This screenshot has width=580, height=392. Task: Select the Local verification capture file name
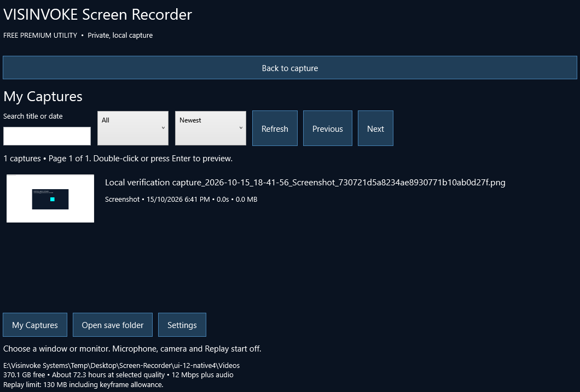click(305, 183)
